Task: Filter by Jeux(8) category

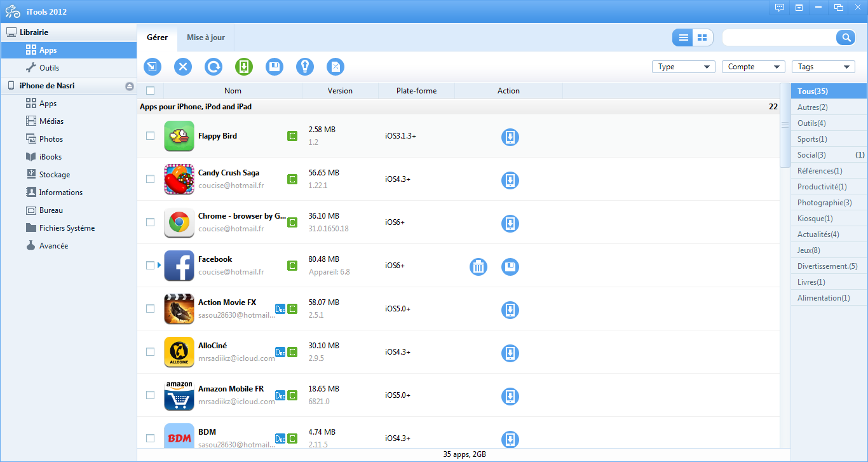Action: pos(829,250)
